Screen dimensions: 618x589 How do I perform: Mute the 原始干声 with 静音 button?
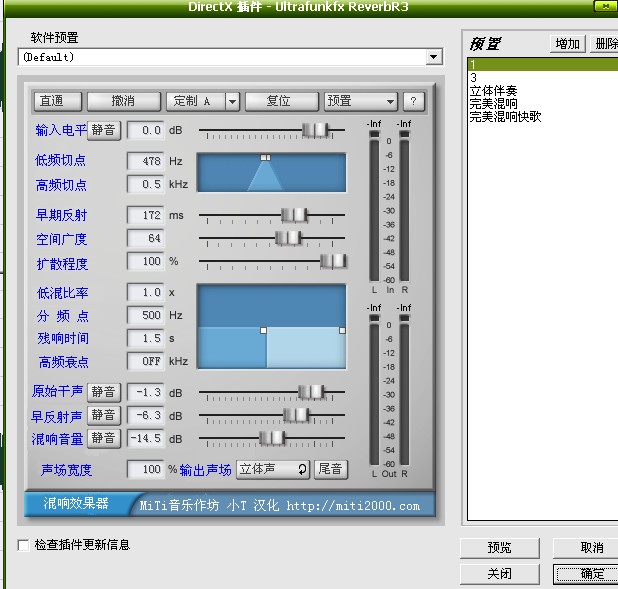[104, 392]
